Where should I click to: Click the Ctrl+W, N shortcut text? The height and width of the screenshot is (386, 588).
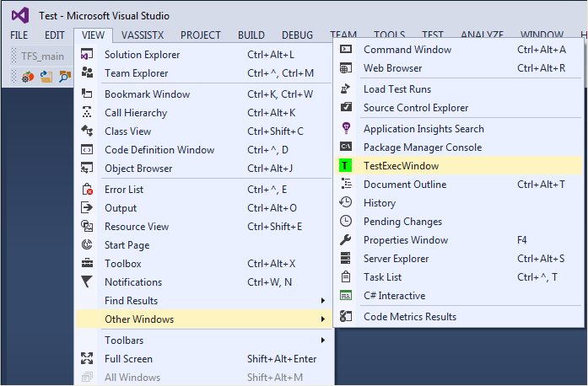tap(270, 281)
